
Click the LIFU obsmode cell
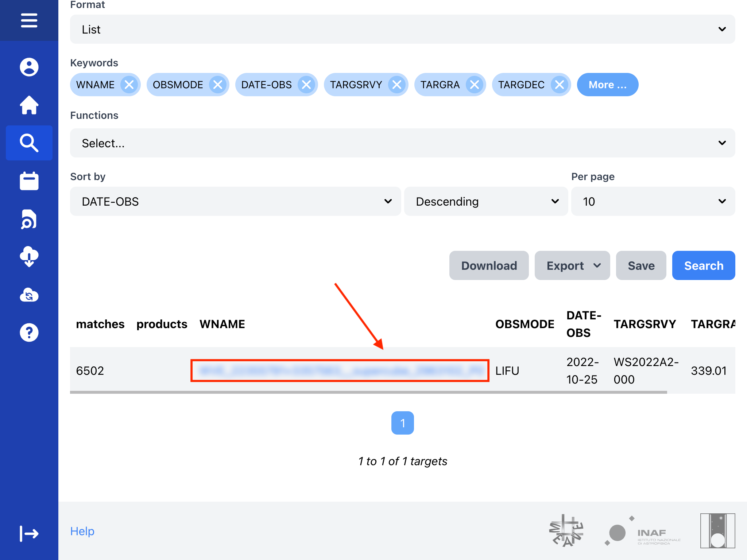pos(507,370)
